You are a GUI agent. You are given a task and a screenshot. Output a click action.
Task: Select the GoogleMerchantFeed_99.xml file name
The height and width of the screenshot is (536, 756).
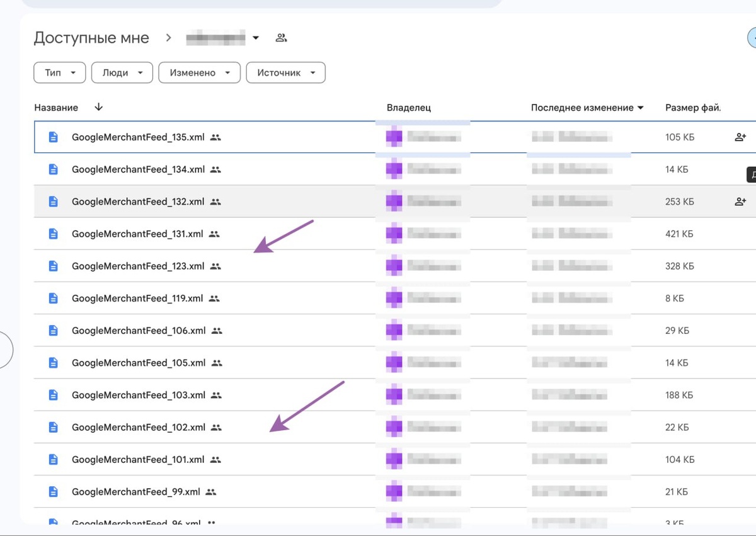136,491
